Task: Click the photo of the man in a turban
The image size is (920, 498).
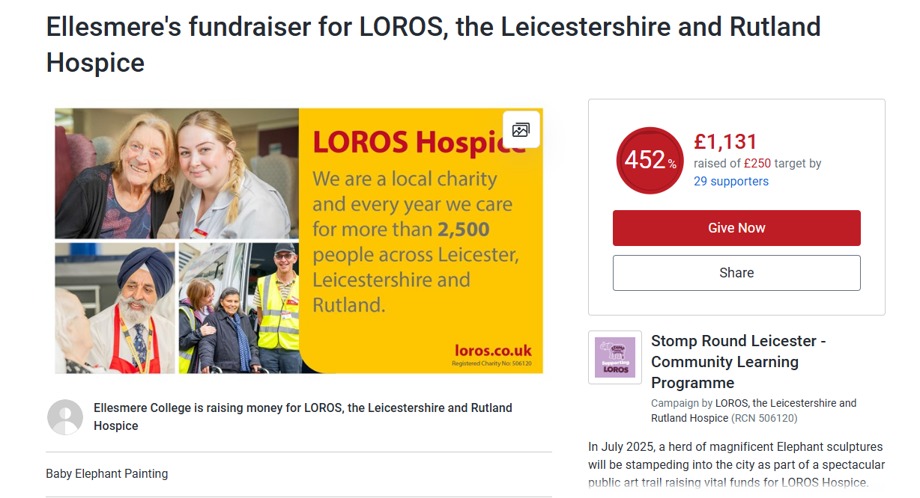Action: [x=114, y=308]
